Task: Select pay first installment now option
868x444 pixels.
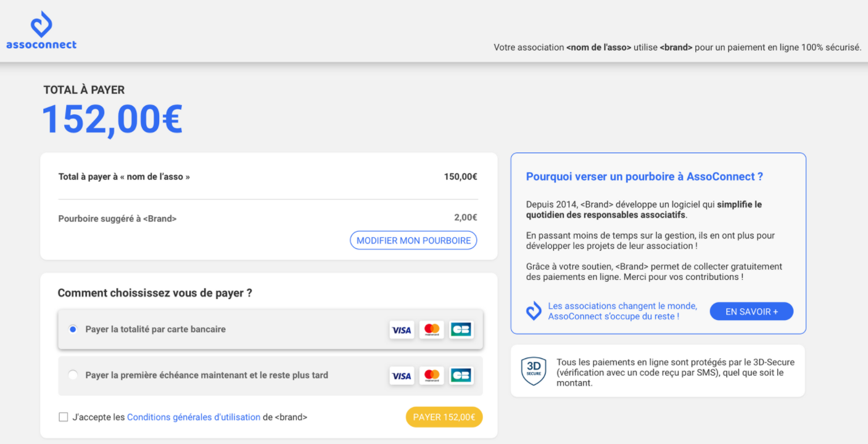Action: point(73,375)
